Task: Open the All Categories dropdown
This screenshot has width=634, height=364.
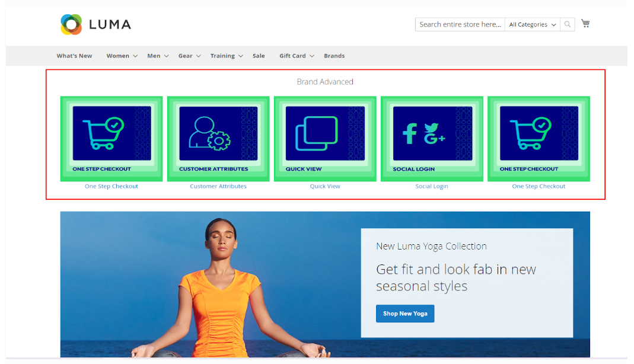Action: tap(532, 24)
